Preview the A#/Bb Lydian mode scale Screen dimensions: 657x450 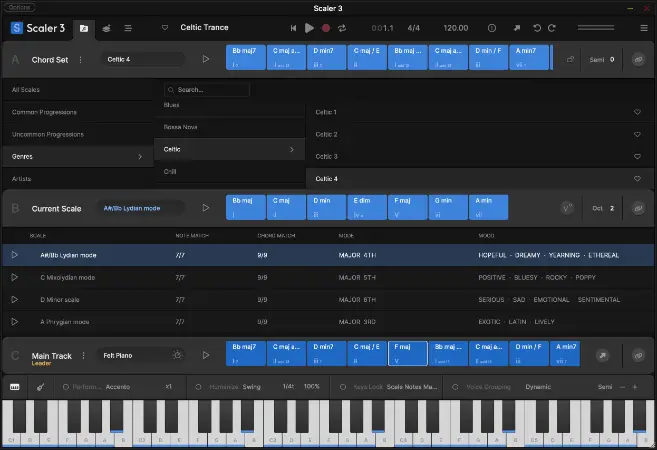(x=15, y=256)
